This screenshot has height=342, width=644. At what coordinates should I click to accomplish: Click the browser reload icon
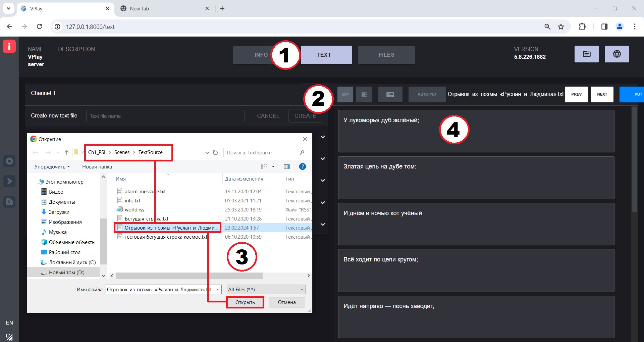39,27
